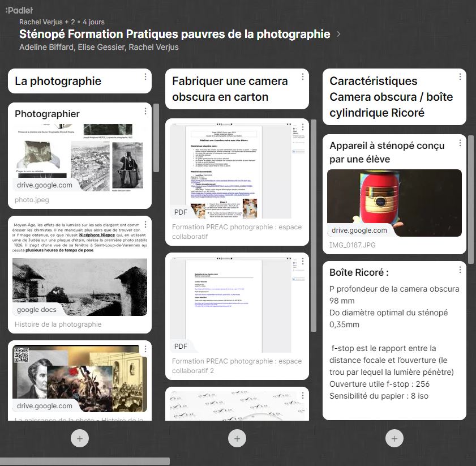Open the thumbnail with QR code and portrait

pyautogui.click(x=80, y=378)
